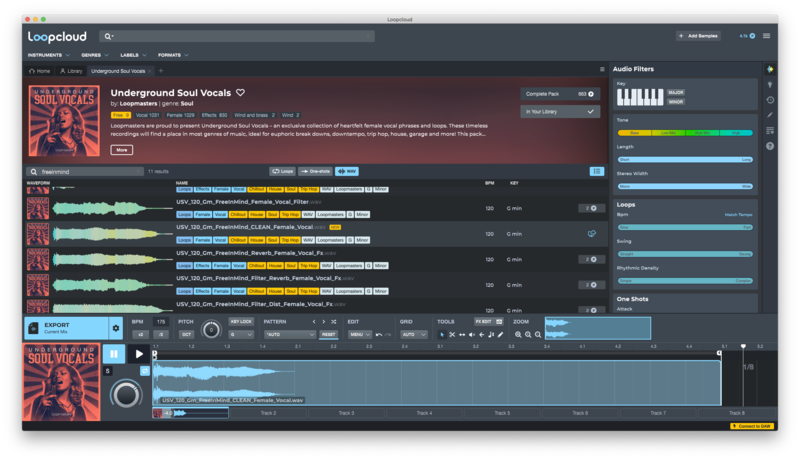Image resolution: width=800 pixels, height=460 pixels.
Task: Switch to list view icon above results
Action: [x=597, y=171]
